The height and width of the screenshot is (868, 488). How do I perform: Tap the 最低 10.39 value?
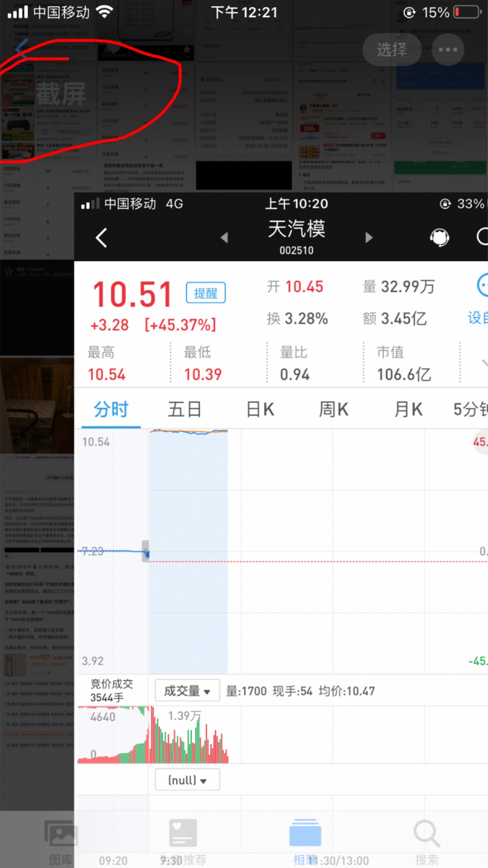[x=203, y=374]
